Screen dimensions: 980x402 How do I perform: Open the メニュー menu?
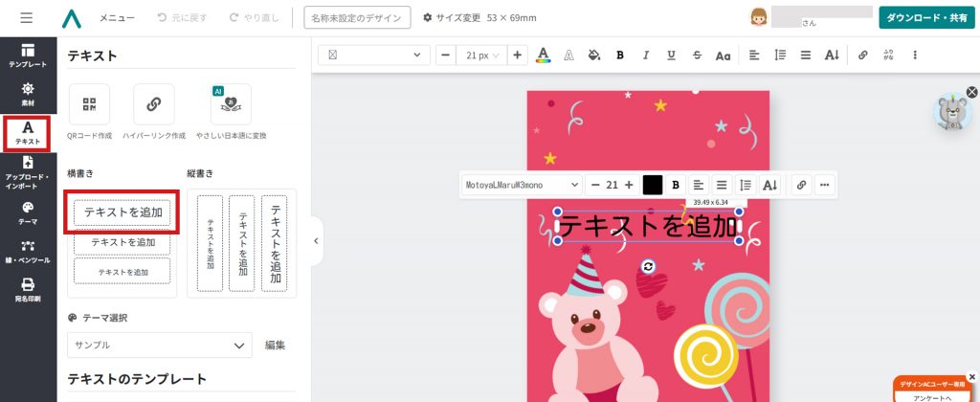[117, 18]
